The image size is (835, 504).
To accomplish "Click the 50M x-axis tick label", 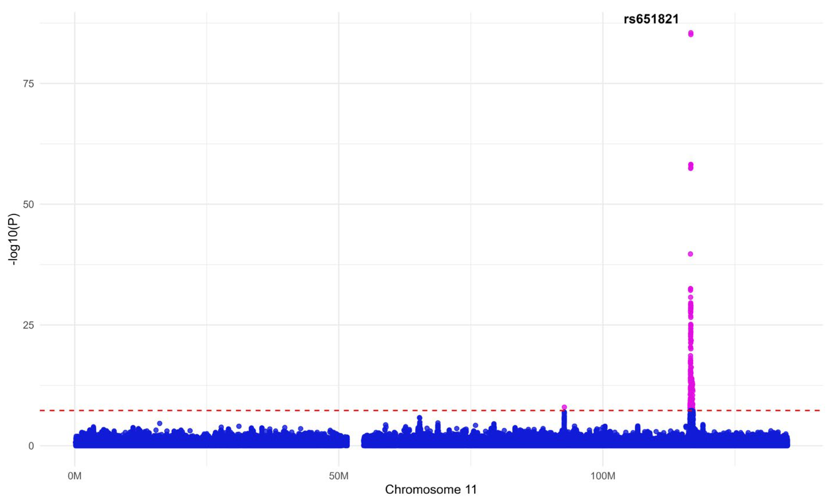I will (339, 476).
